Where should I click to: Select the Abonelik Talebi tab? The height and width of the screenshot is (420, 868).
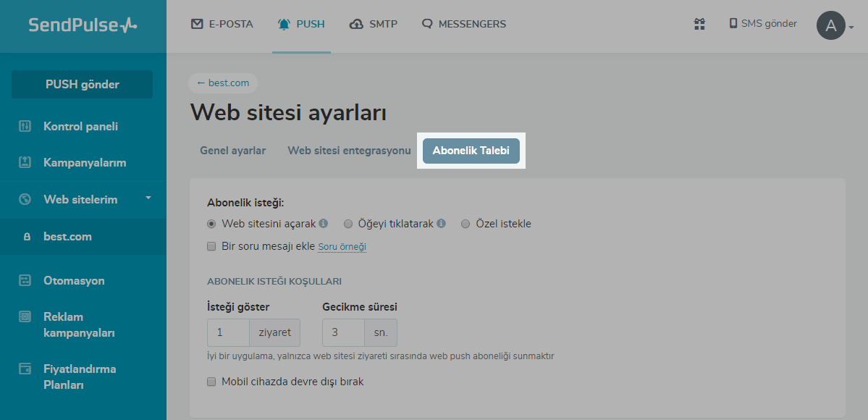coord(471,151)
